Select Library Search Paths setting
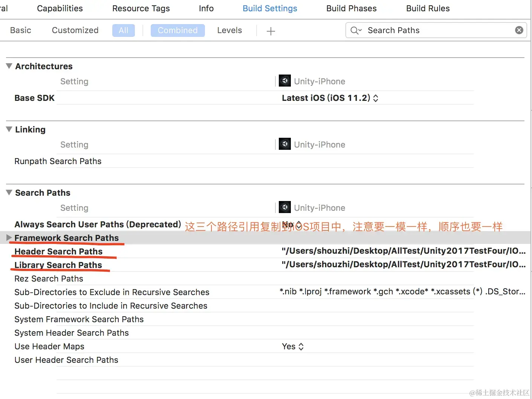Viewport: 532px width, 399px height. (x=58, y=265)
